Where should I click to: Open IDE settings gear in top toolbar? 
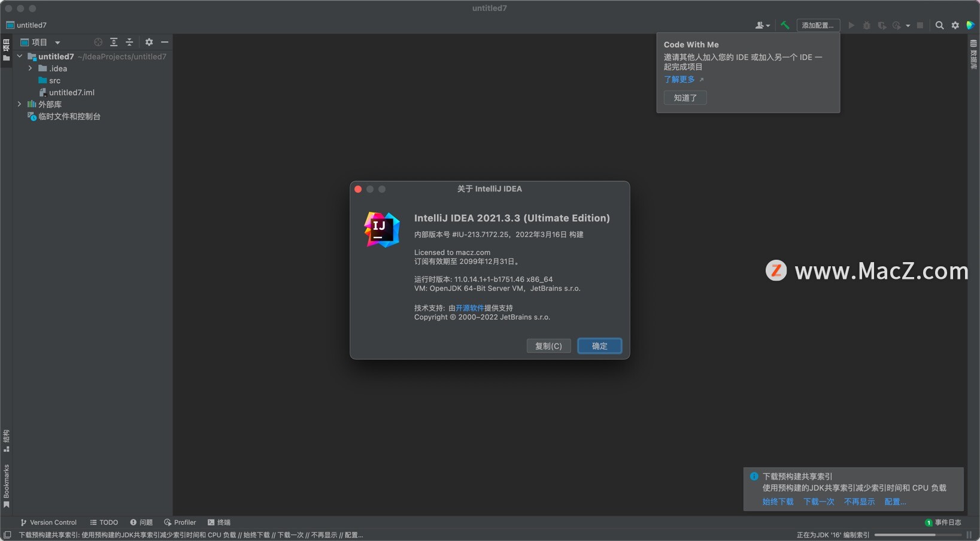[955, 25]
